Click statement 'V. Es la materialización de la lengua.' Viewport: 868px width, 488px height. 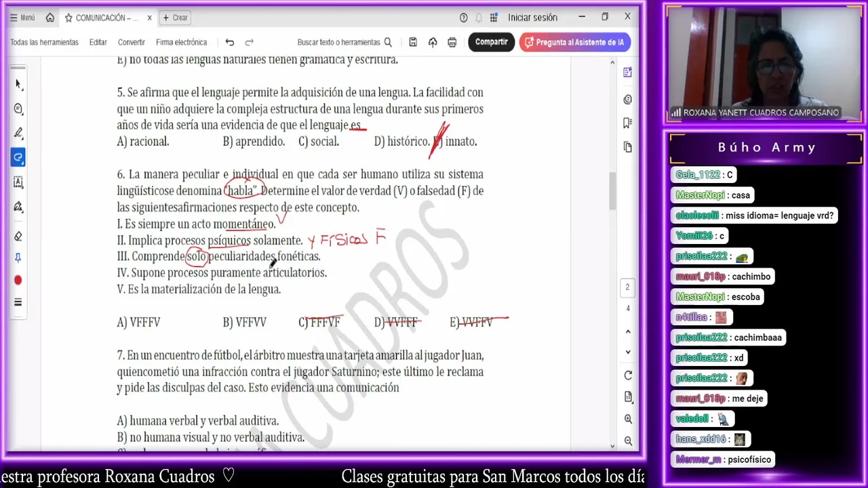tap(199, 289)
